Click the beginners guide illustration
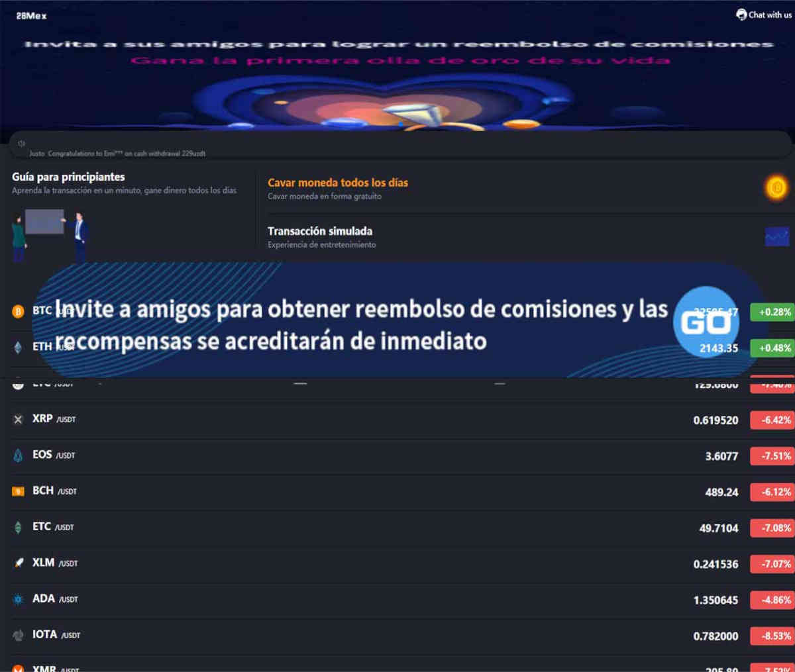The width and height of the screenshot is (795, 672). pyautogui.click(x=50, y=235)
